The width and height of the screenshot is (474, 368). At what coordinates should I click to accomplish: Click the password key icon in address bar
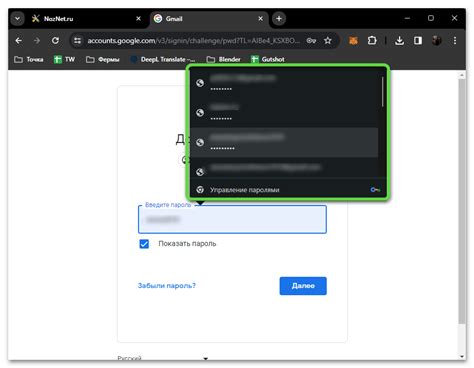(x=311, y=41)
